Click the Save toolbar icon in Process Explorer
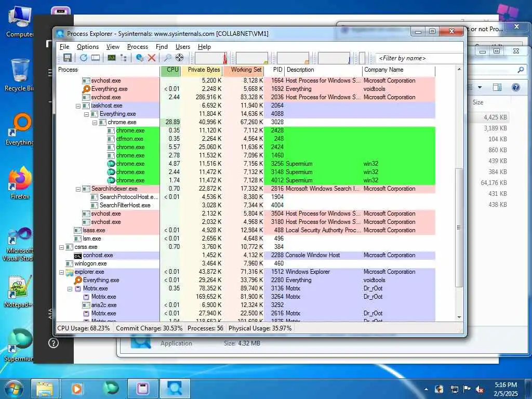Viewport: 532px width, 399px height. (x=68, y=58)
